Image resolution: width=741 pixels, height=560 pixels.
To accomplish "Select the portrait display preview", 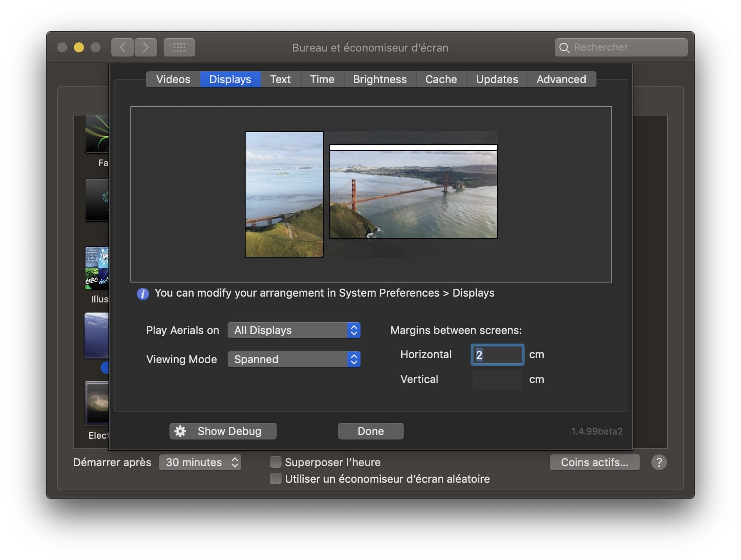I will coord(285,194).
